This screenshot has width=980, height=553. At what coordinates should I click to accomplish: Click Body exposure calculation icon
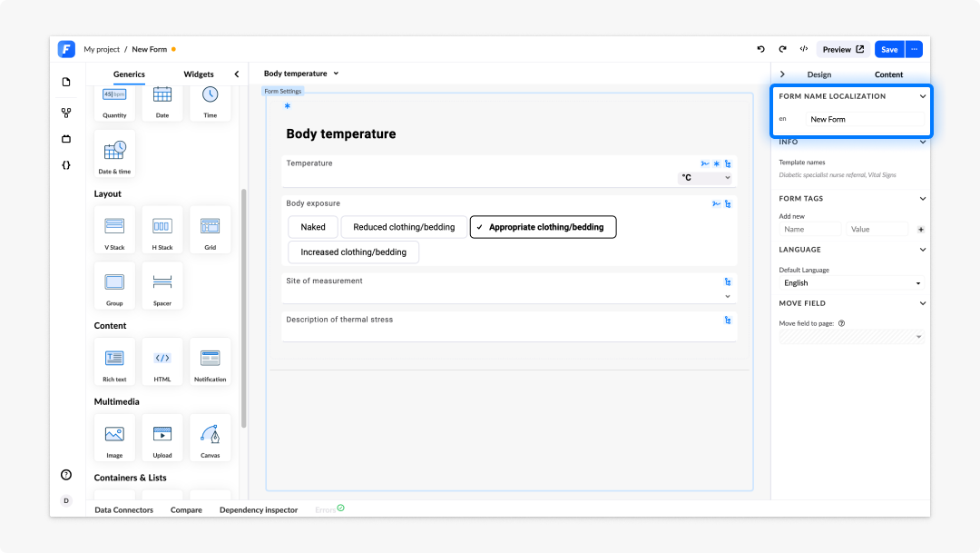tap(716, 204)
